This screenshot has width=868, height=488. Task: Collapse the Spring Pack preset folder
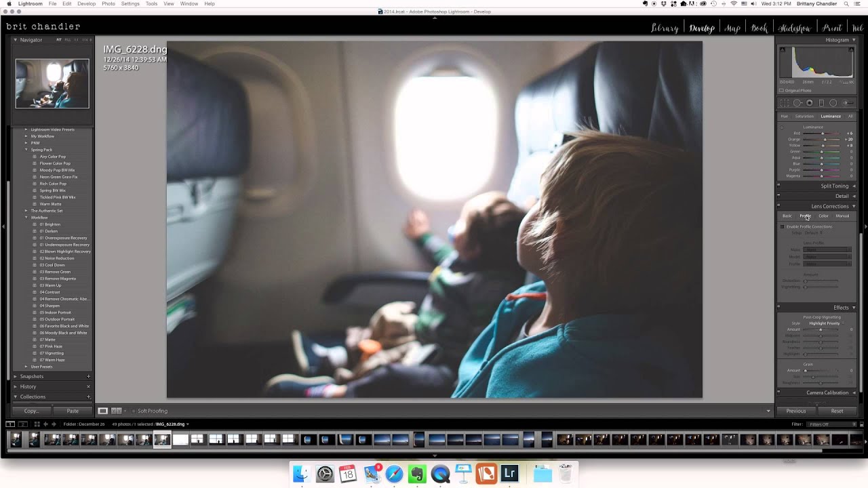(x=26, y=150)
